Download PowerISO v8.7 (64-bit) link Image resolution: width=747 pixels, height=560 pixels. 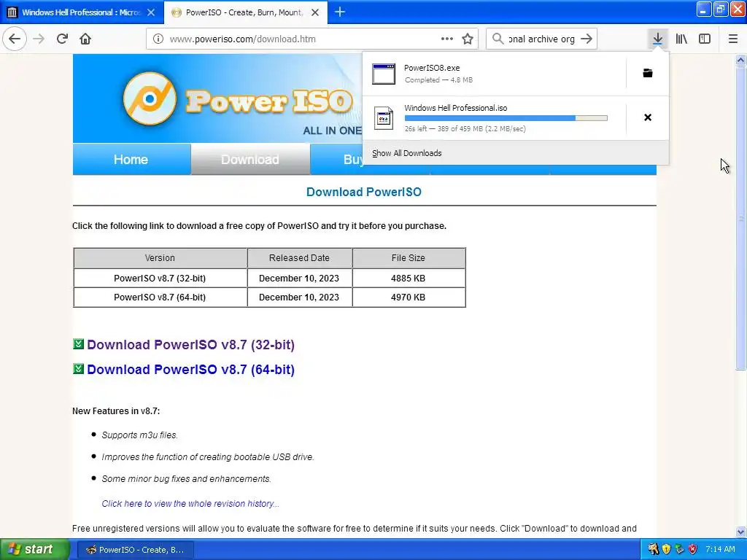(x=190, y=370)
